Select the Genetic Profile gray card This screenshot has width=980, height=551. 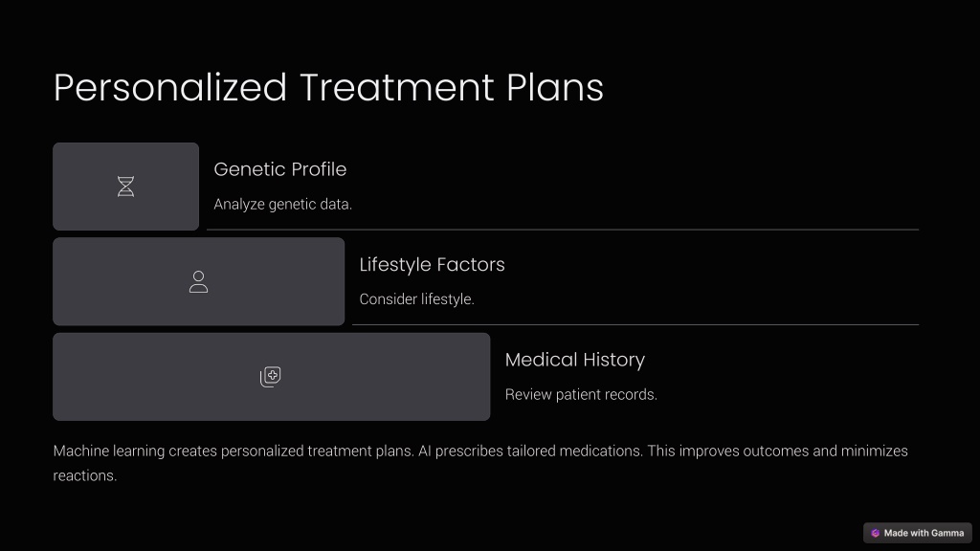click(125, 187)
